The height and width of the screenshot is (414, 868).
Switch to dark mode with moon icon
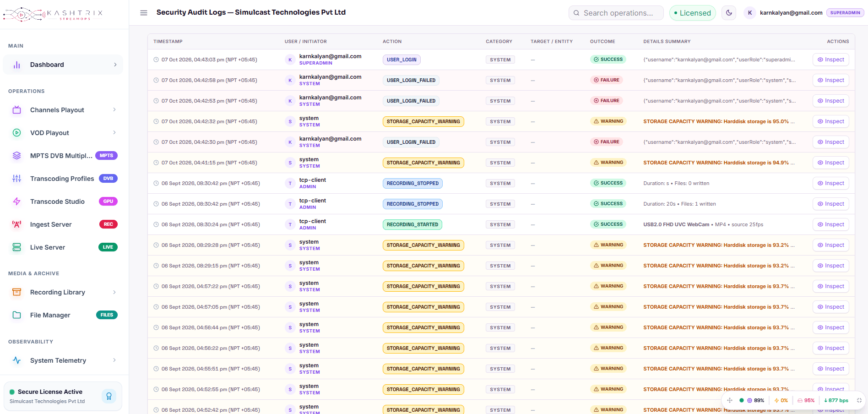pyautogui.click(x=729, y=13)
